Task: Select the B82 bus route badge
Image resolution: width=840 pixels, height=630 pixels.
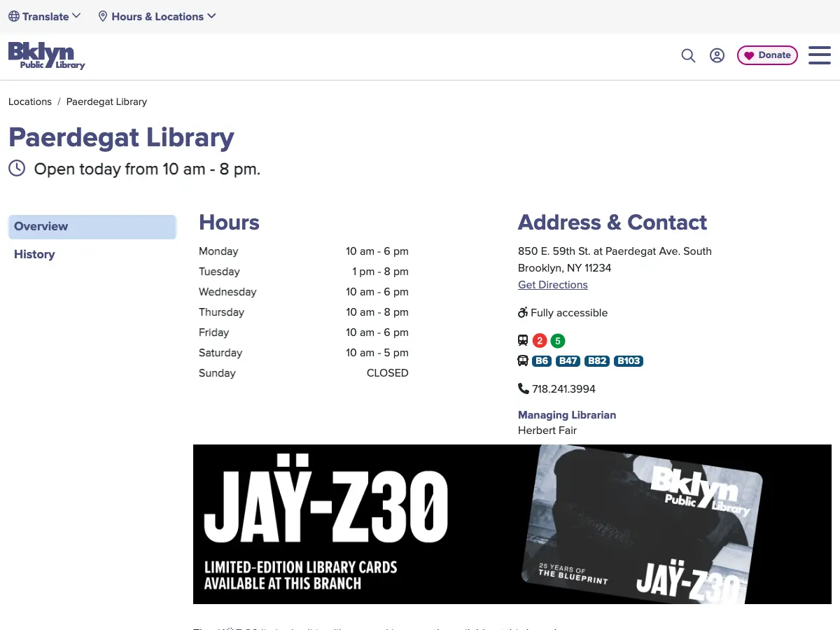Action: click(597, 361)
